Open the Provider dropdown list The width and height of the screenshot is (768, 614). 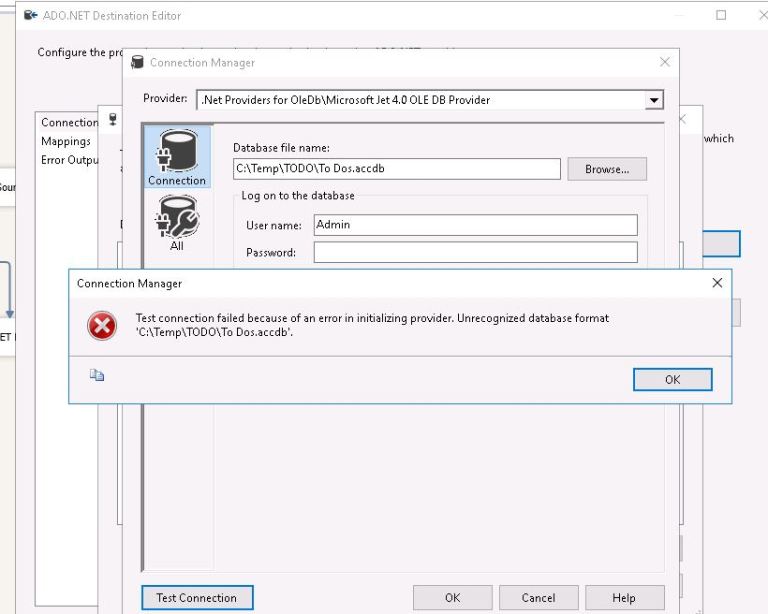(x=653, y=100)
